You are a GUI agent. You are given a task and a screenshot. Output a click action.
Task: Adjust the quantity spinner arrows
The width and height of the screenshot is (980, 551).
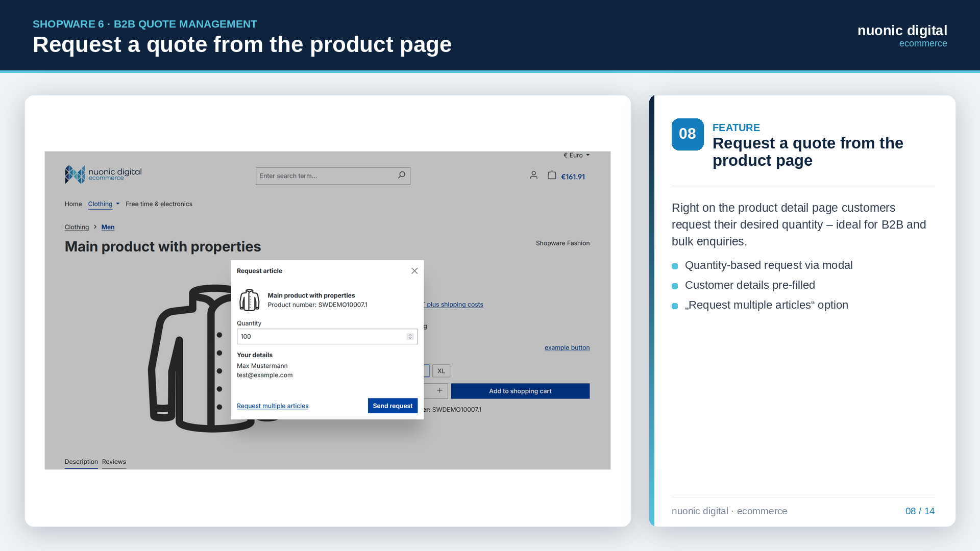pos(410,337)
